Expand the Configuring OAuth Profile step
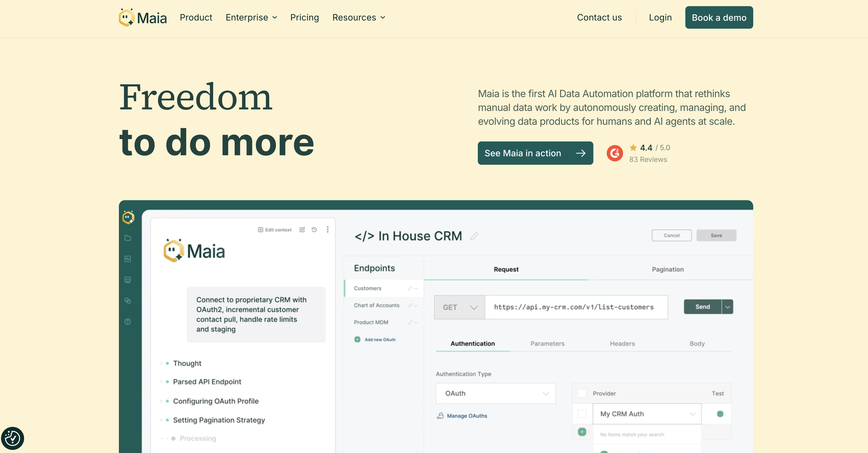This screenshot has height=453, width=868. 161,401
